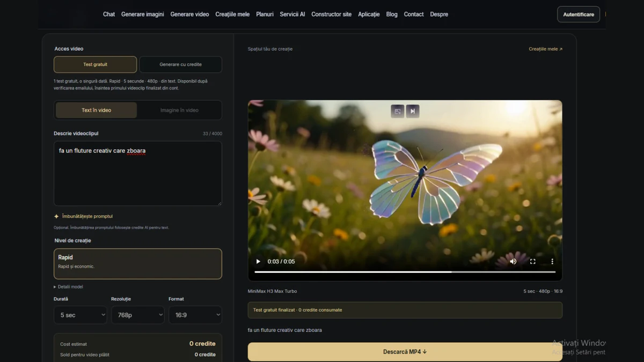644x362 pixels.
Task: Click the picture-in-picture icon overlaid on the video
Action: click(398, 111)
